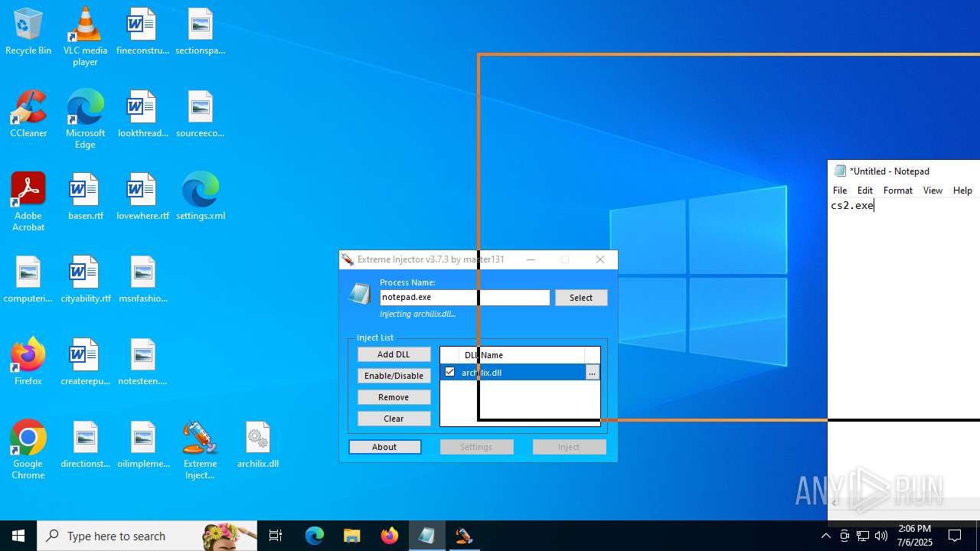Open the View menu in Notepad
Screen dimensions: 980x551
click(933, 191)
